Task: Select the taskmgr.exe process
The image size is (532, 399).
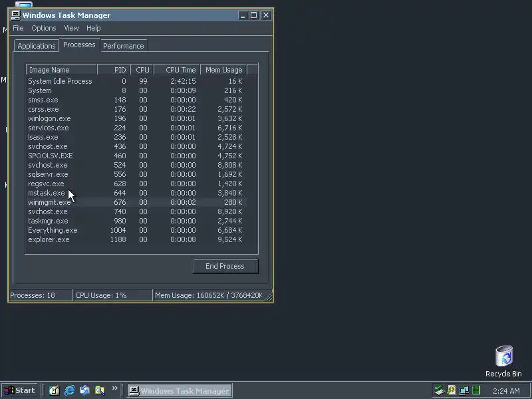Action: 136,221
